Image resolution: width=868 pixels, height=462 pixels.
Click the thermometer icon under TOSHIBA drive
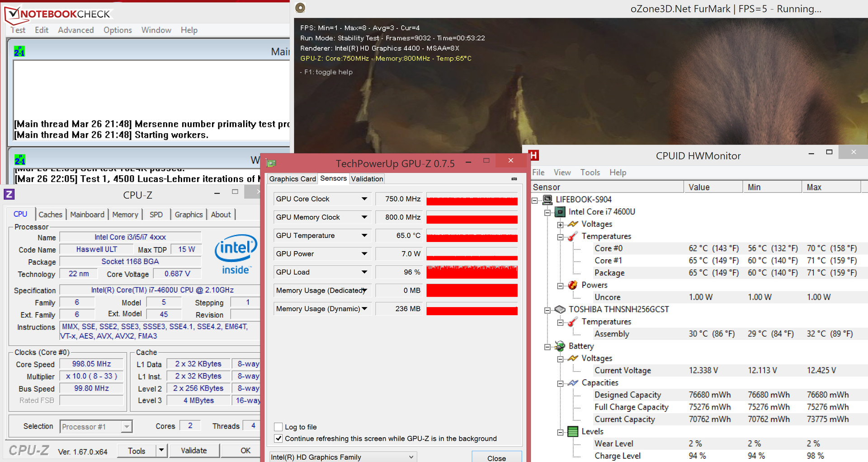pyautogui.click(x=573, y=322)
